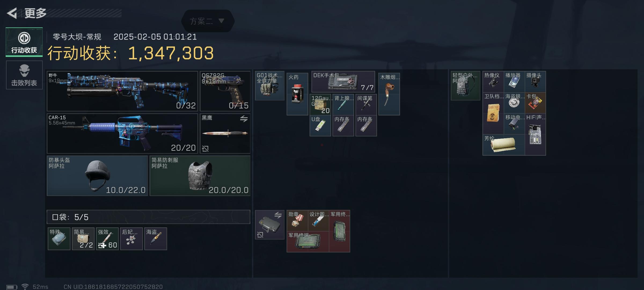Select the DEK手术包 surgical kit
The height and width of the screenshot is (290, 644).
tap(343, 82)
